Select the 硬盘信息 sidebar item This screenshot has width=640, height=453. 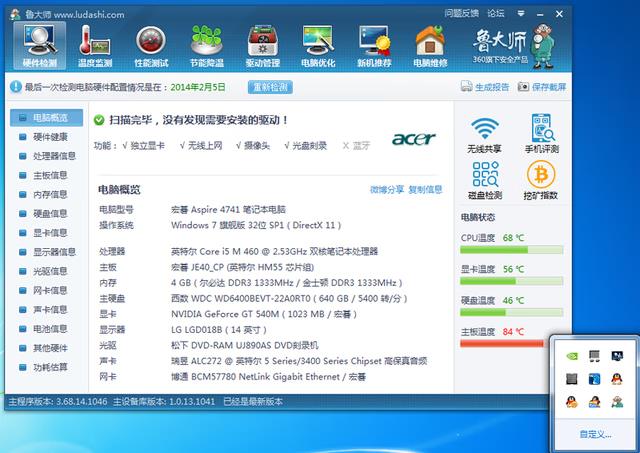pyautogui.click(x=47, y=213)
